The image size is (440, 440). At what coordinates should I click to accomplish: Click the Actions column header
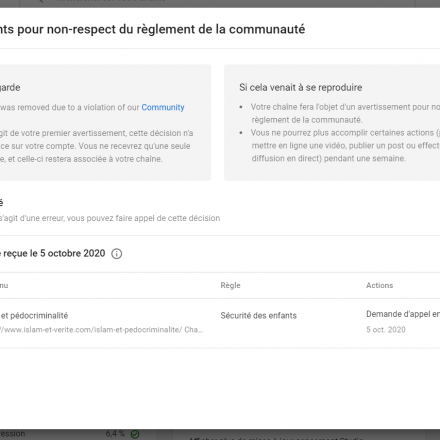tap(379, 285)
